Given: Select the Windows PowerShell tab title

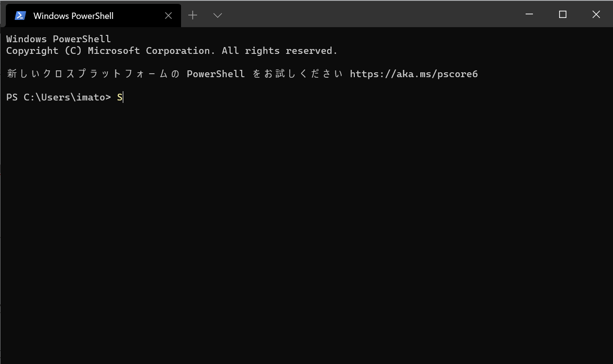Looking at the screenshot, I should [73, 16].
